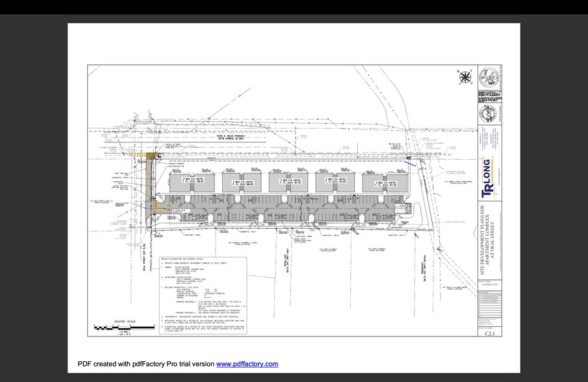Screen dimensions: 588x382
Task: Click the revision table in the title block
Action: tap(489, 305)
